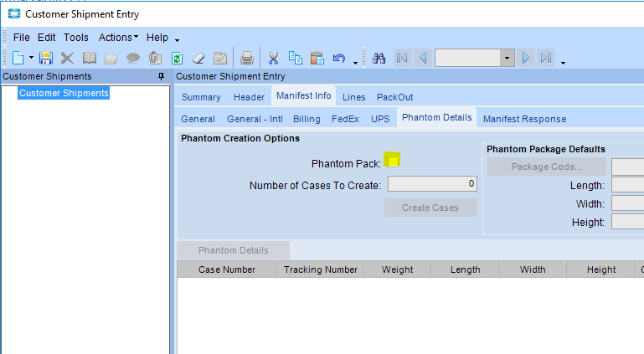Image resolution: width=644 pixels, height=354 pixels.
Task: Open the navigation toolbar options arrow
Action: [x=563, y=63]
